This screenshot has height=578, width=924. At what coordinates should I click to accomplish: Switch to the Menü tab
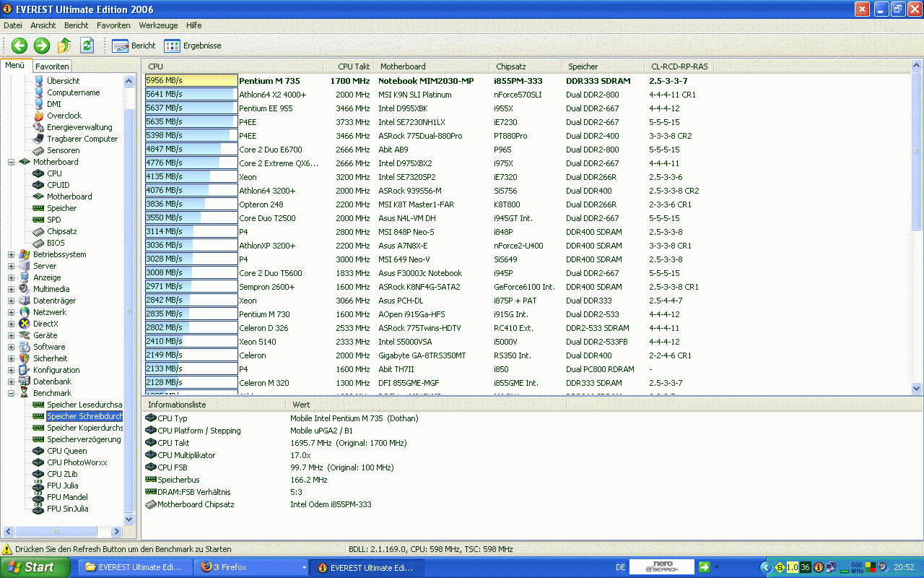tap(15, 66)
